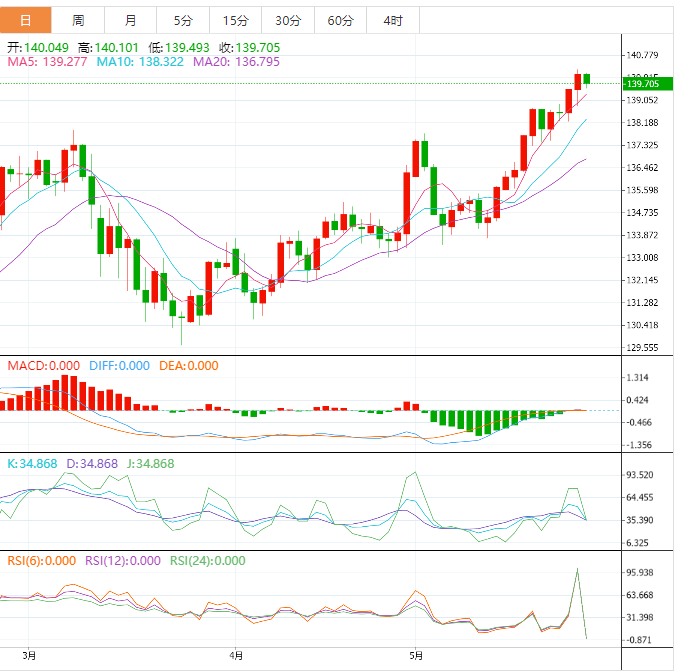Switch to the 日 daily chart tab
This screenshot has width=674, height=672.
(25, 20)
